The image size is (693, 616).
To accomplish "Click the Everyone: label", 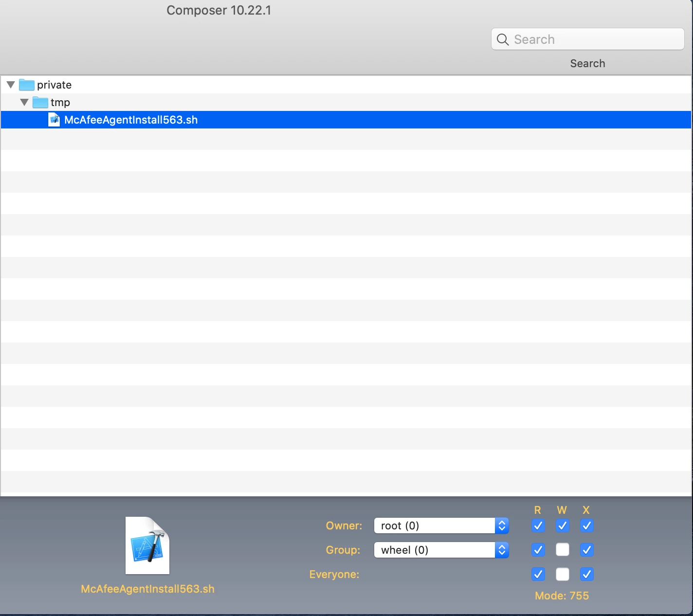I will click(x=334, y=574).
